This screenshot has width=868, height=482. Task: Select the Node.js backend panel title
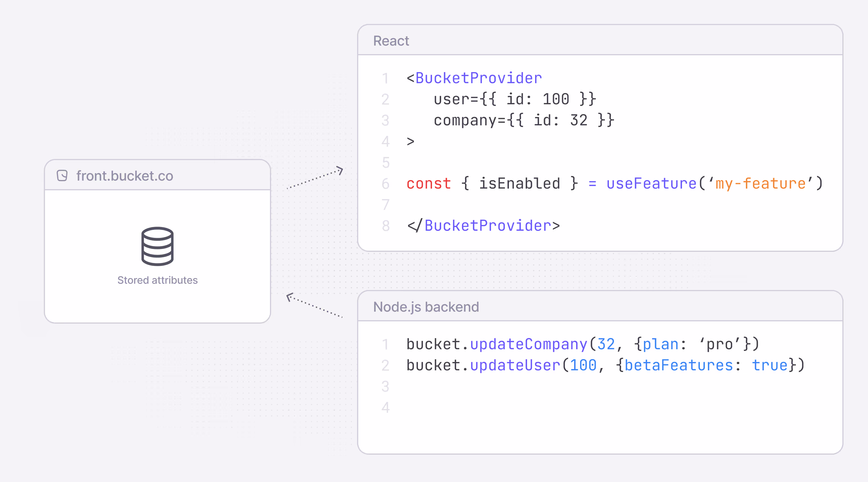pos(426,307)
